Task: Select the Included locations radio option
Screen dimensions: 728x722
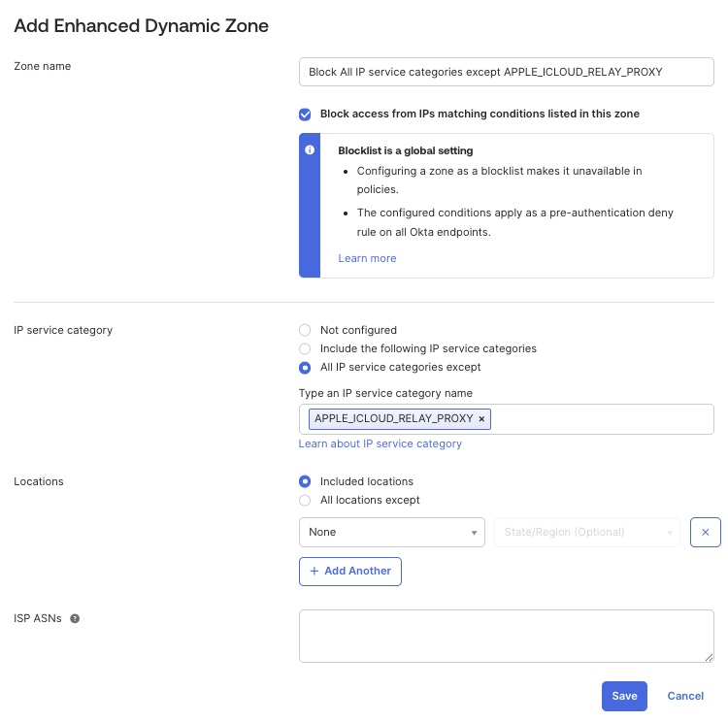Action: [x=306, y=481]
